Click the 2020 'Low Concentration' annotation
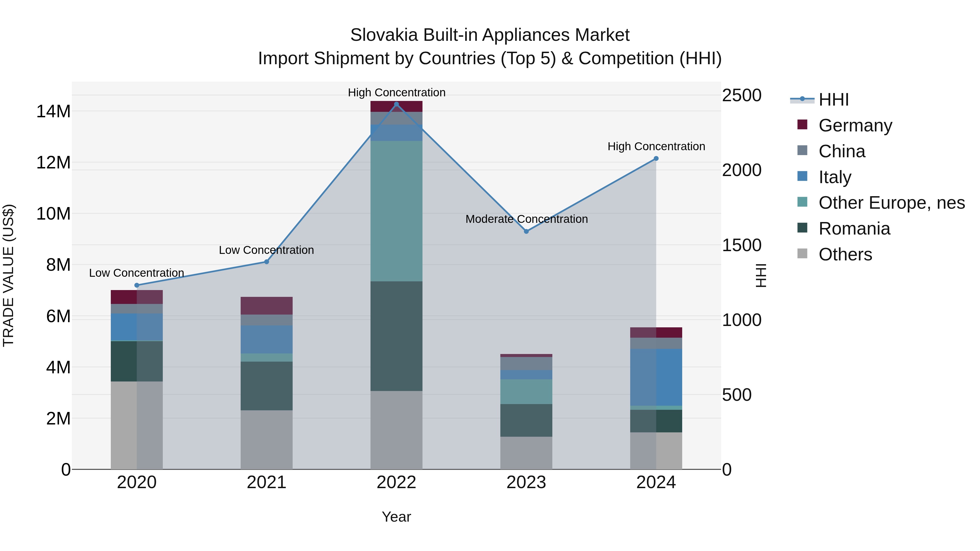The height and width of the screenshot is (551, 980). pos(137,273)
